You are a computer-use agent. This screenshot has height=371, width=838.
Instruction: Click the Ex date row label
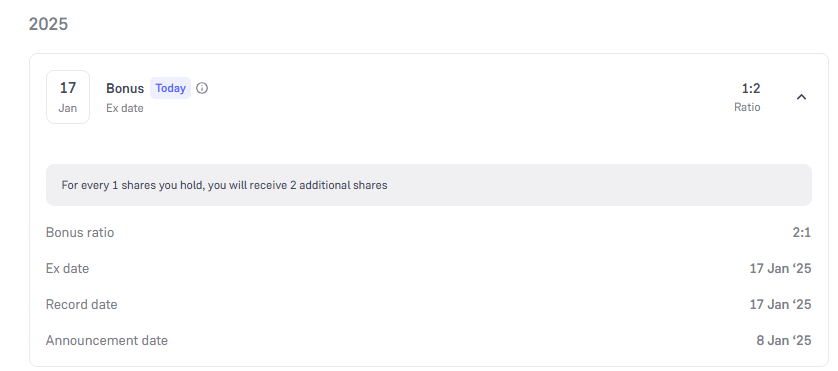[67, 268]
